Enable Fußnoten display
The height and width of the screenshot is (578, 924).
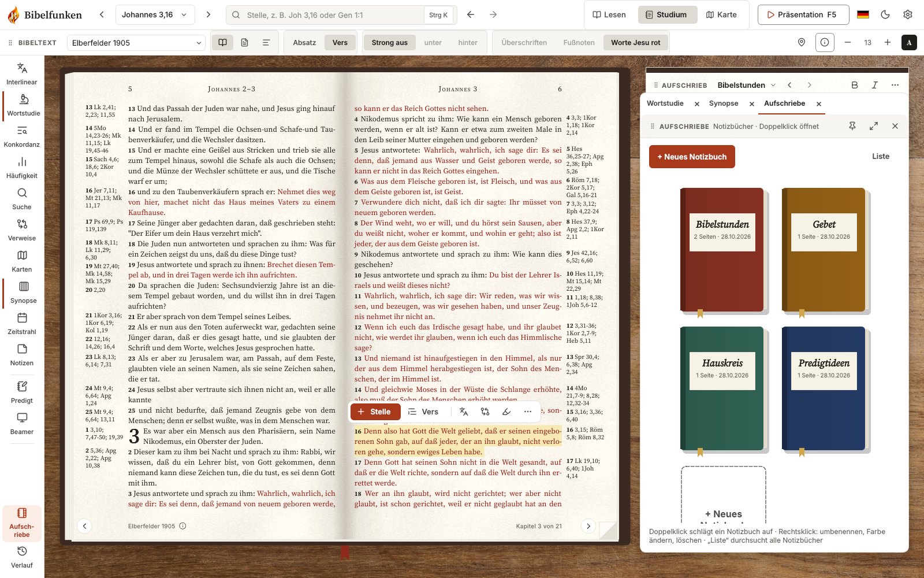[x=579, y=43]
